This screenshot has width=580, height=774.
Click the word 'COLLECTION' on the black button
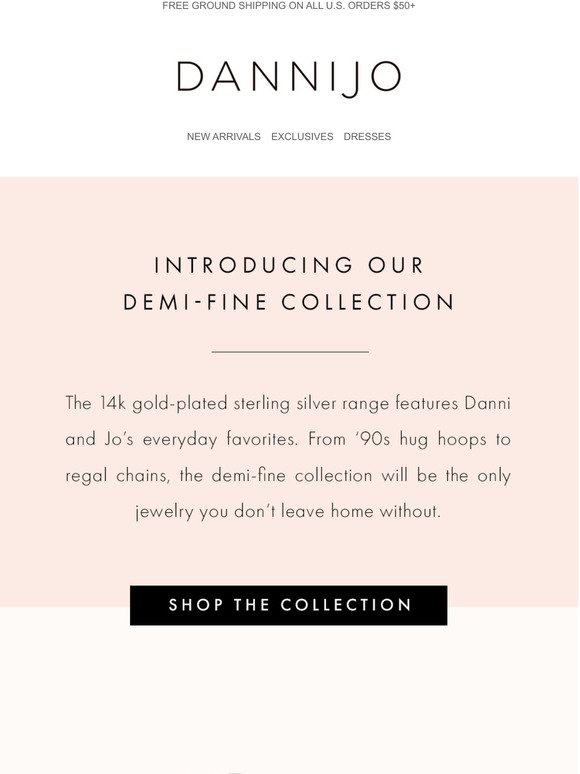[x=346, y=606]
